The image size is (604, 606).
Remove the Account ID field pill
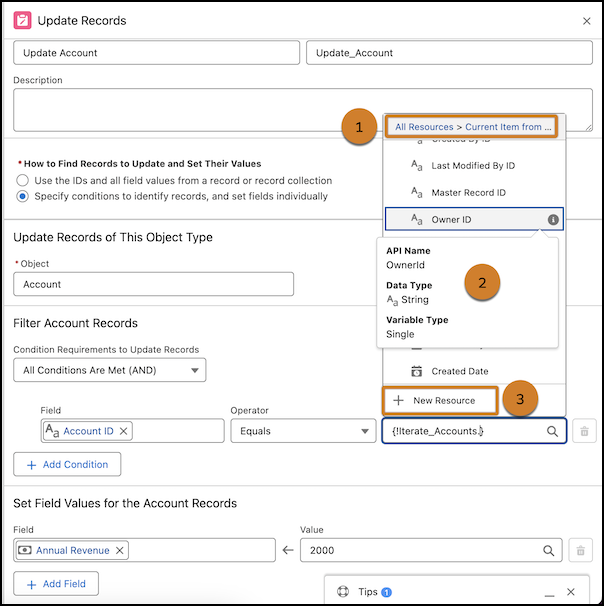click(123, 431)
